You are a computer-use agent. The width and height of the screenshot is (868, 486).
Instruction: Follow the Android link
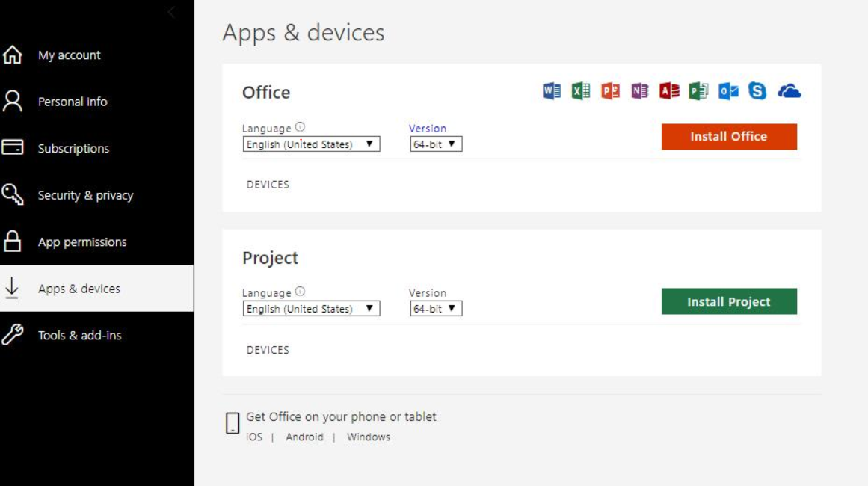tap(304, 437)
